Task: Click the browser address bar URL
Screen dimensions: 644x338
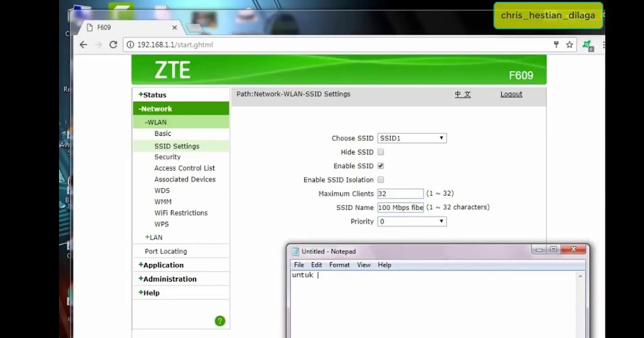Action: (x=175, y=45)
